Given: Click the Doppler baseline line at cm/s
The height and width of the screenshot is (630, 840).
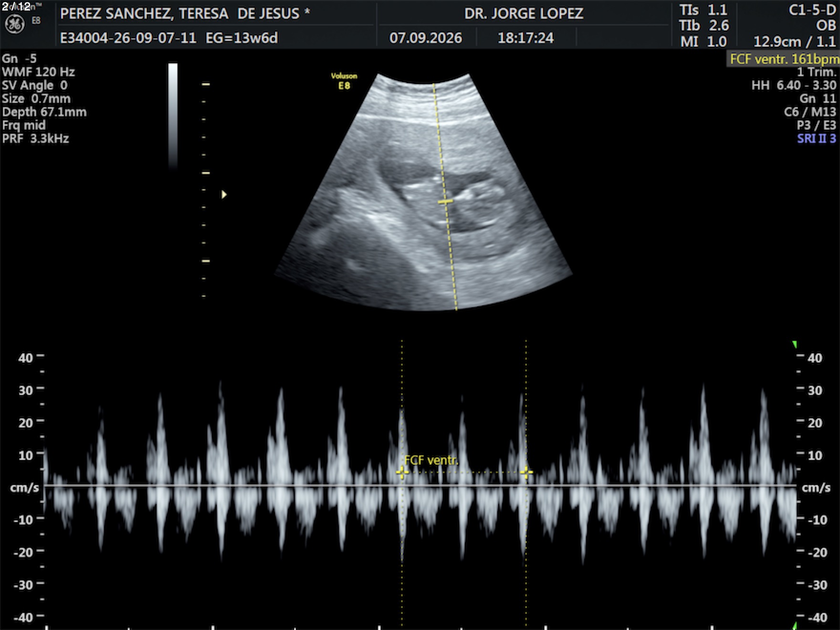Looking at the screenshot, I should (x=420, y=486).
